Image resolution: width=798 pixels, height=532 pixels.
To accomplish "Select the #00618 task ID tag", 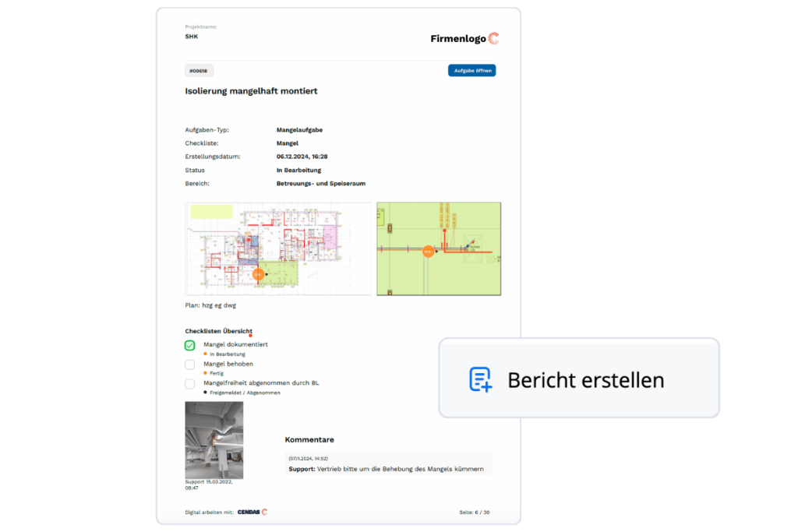I will tap(199, 71).
